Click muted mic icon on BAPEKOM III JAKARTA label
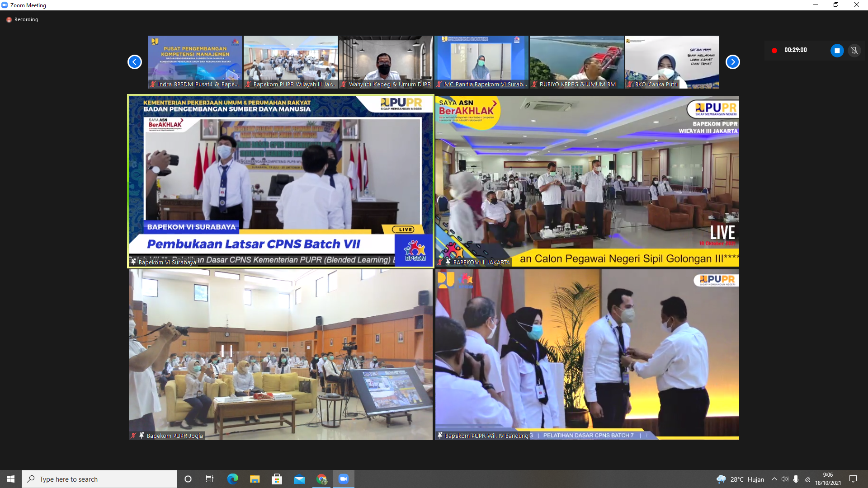 [440, 262]
